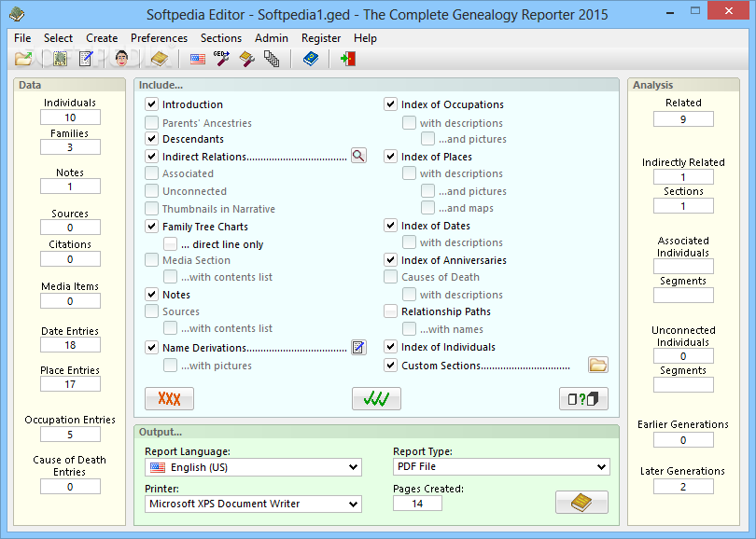756x539 pixels.
Task: Click the Families count field
Action: (x=70, y=147)
